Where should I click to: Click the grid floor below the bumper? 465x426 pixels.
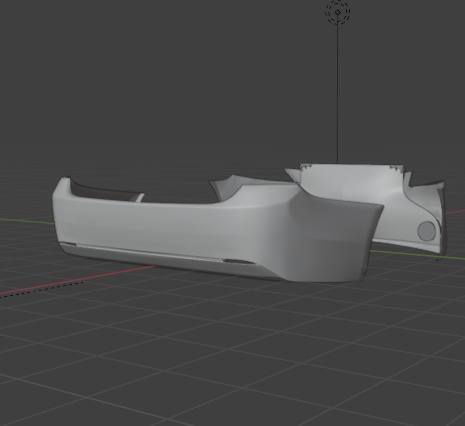pyautogui.click(x=233, y=350)
